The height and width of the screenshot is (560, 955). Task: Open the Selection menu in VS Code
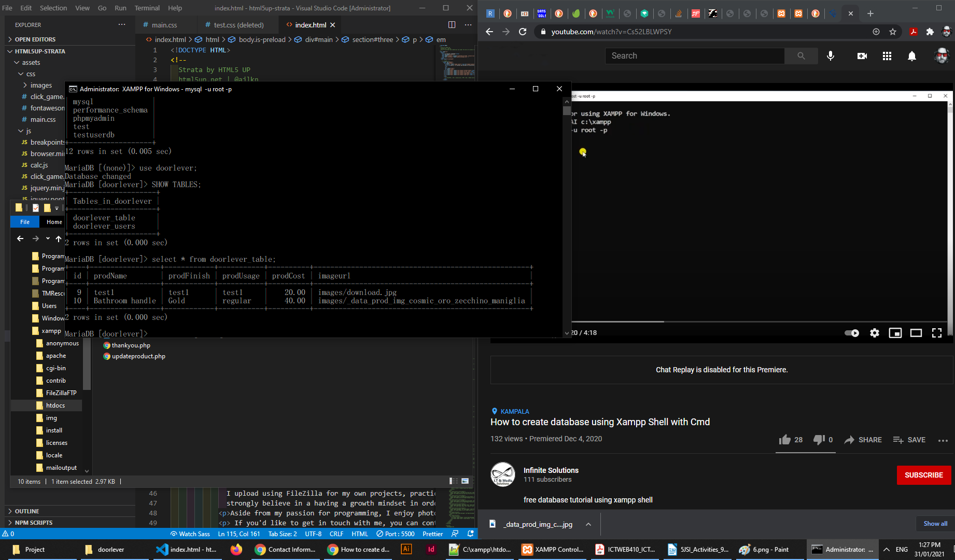pyautogui.click(x=53, y=8)
